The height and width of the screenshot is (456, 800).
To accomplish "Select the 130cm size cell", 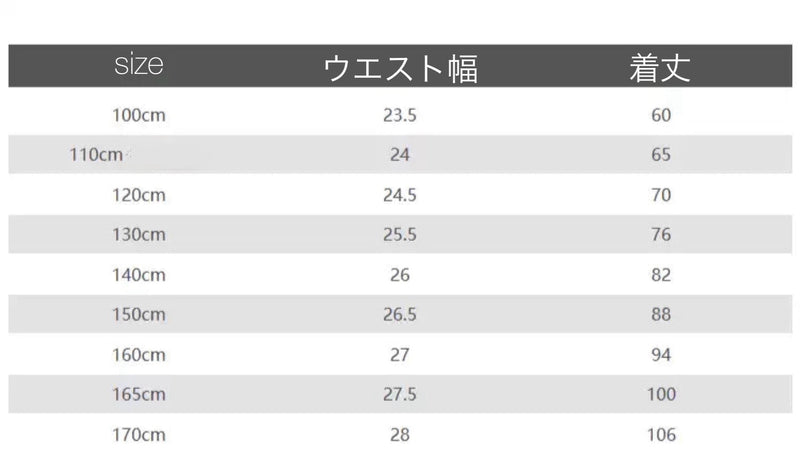I will pyautogui.click(x=139, y=235).
